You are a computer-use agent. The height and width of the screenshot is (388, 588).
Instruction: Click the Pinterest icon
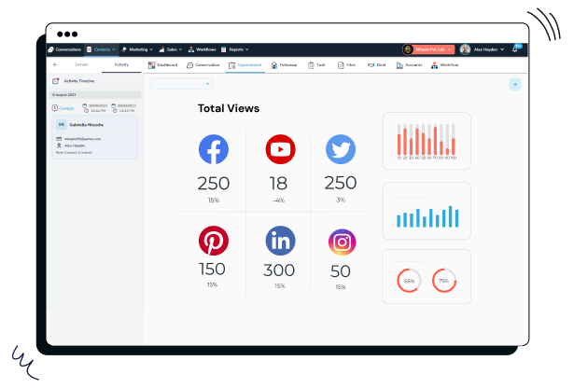[214, 241]
